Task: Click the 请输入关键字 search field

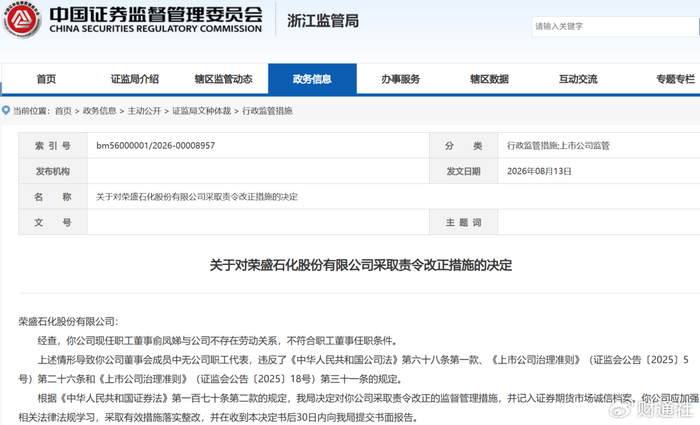Action: [615, 26]
